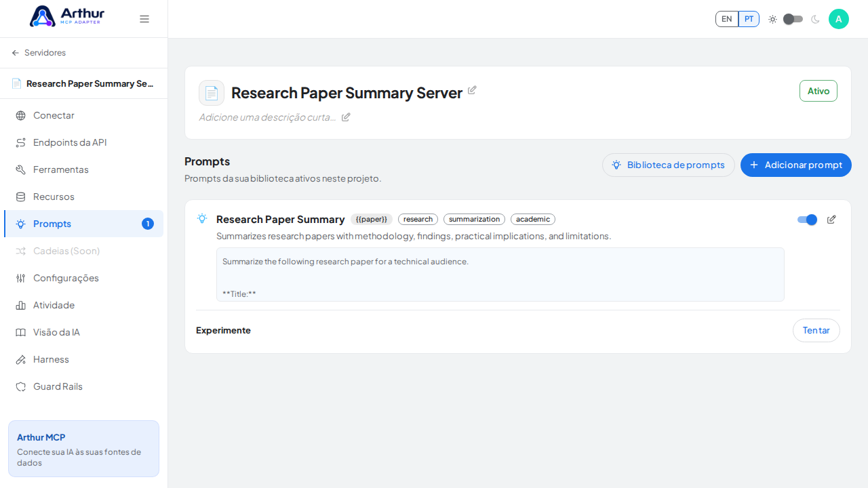Edit the server title with the pencil icon
Viewport: 868px width, 488px height.
(x=472, y=90)
